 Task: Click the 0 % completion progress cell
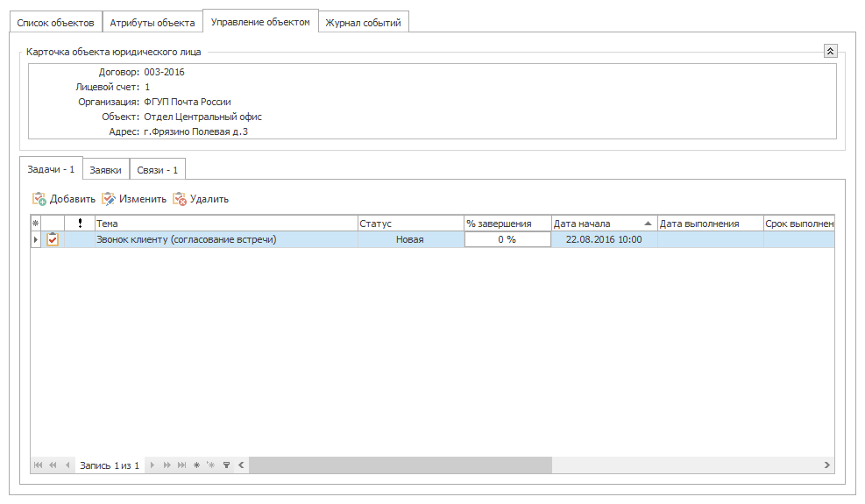[x=507, y=239]
